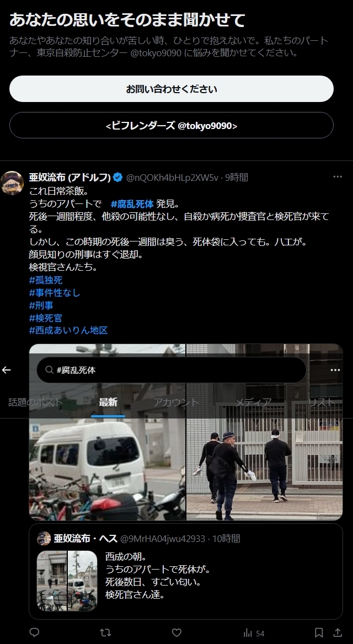
Task: Open the アカウント tab
Action: [x=176, y=402]
